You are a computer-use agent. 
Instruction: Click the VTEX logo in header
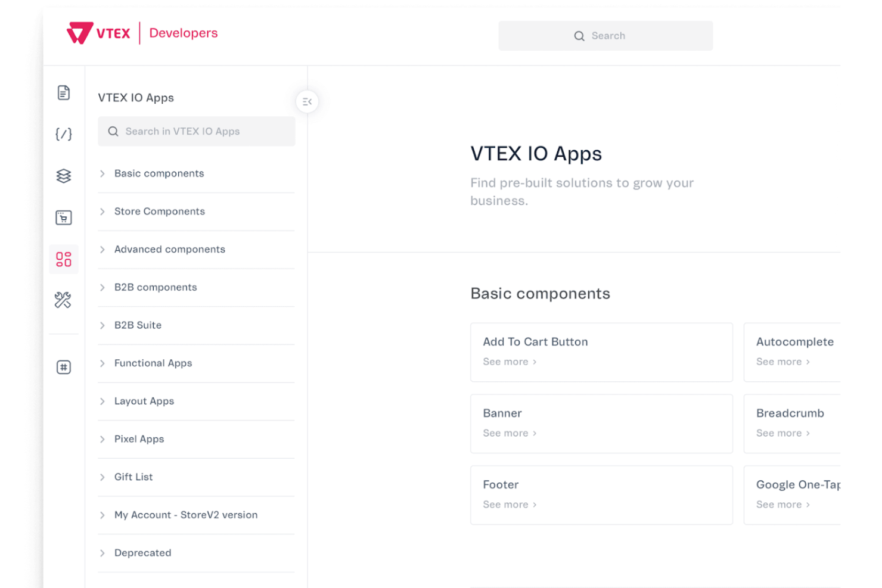pos(98,33)
